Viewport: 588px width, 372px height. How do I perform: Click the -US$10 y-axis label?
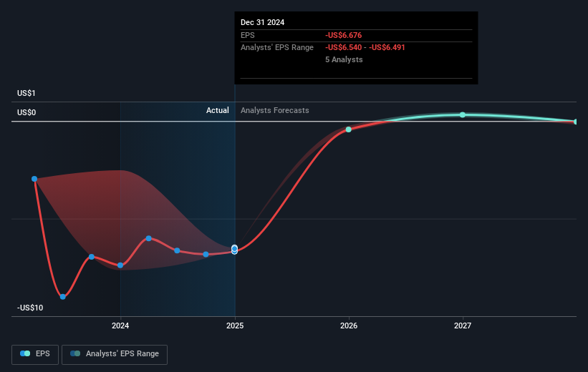pos(30,308)
